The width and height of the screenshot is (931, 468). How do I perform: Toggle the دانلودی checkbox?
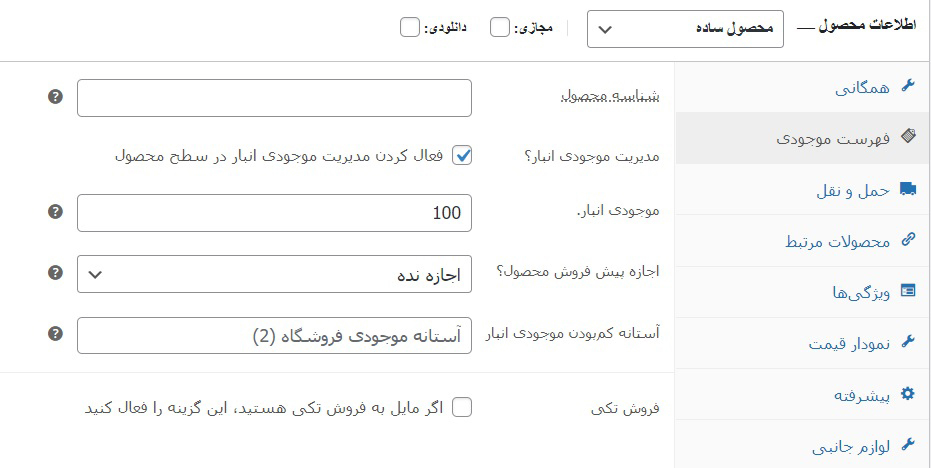410,27
